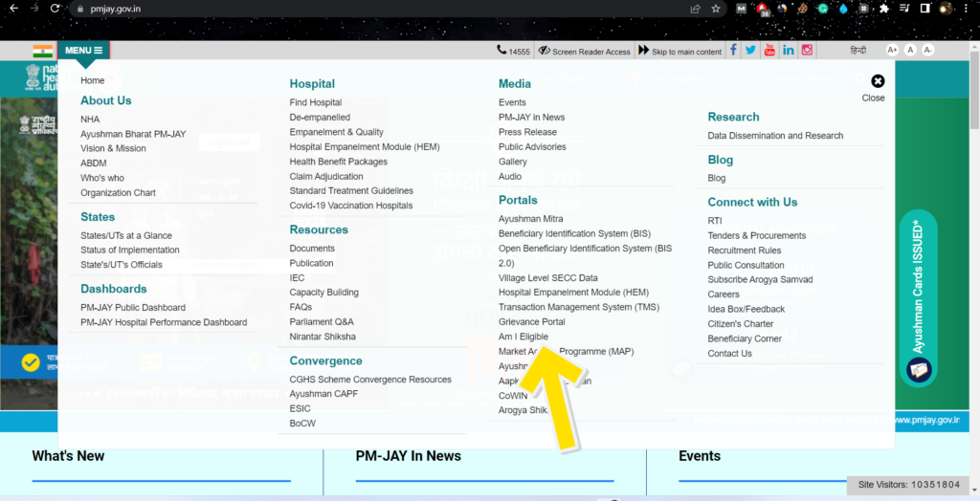Reload the page using the refresh icon

coord(56,9)
